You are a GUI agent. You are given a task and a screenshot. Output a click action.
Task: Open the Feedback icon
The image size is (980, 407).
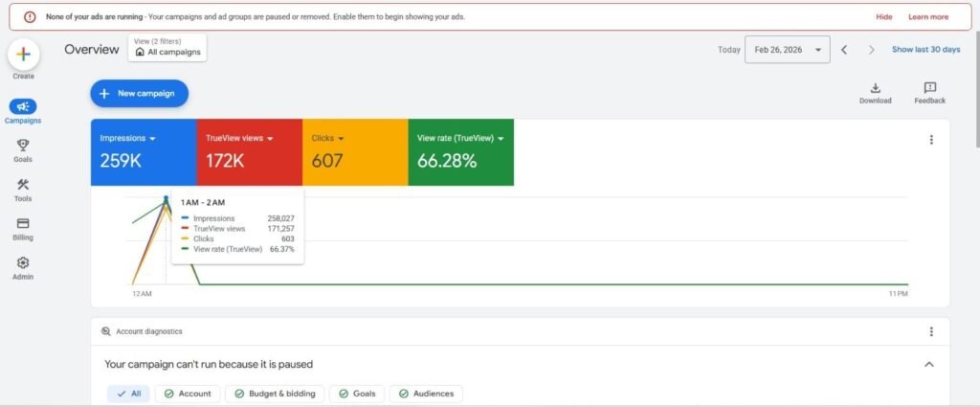coord(929,88)
